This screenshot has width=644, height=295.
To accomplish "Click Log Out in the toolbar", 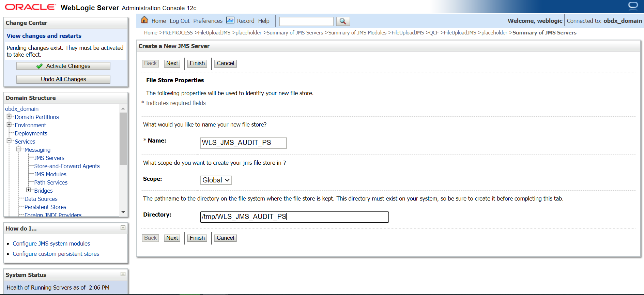I will pos(180,21).
